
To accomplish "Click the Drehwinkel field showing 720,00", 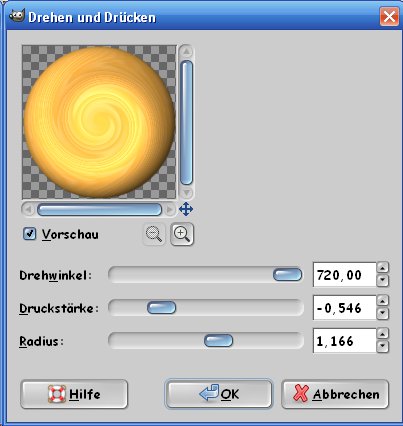I will 345,275.
